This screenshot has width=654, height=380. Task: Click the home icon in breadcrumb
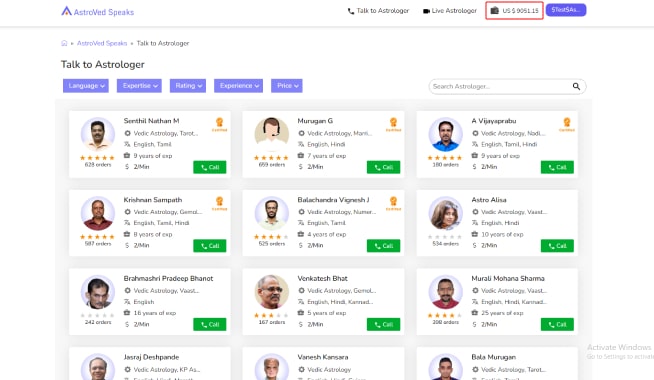tap(64, 43)
